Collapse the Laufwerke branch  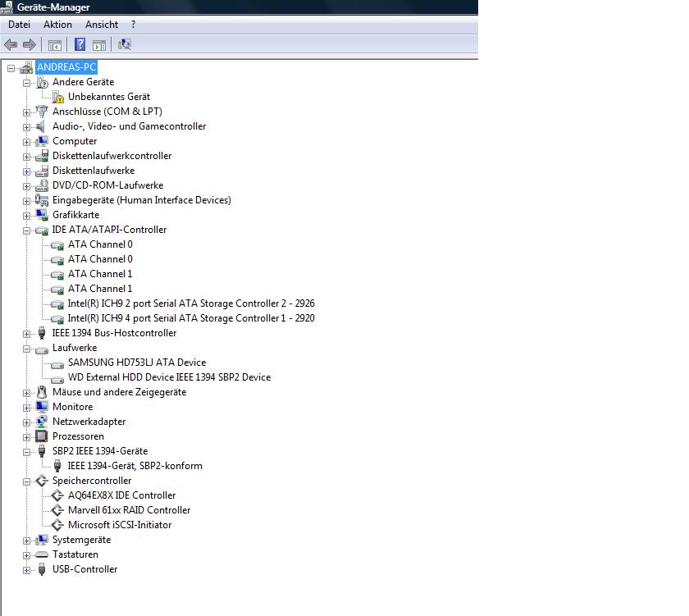point(27,349)
